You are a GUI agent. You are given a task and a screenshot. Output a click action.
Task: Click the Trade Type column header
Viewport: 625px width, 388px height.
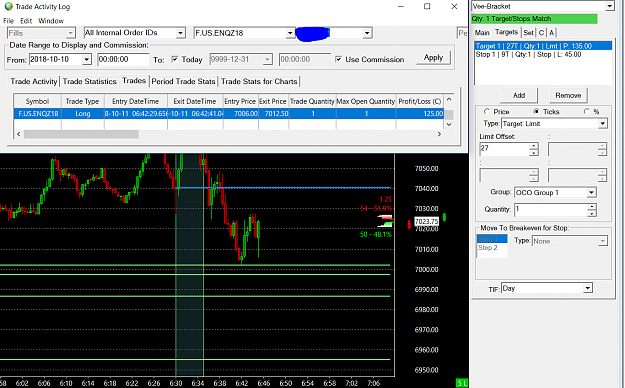83,101
